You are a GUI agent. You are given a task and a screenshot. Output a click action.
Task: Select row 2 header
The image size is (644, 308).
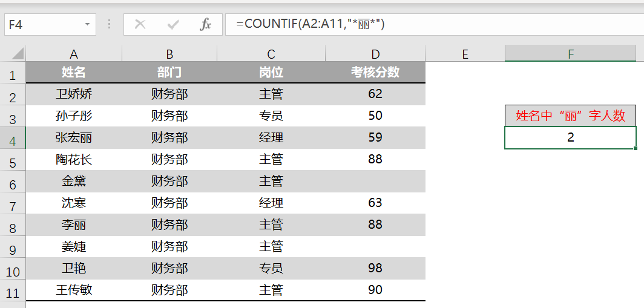pyautogui.click(x=13, y=95)
